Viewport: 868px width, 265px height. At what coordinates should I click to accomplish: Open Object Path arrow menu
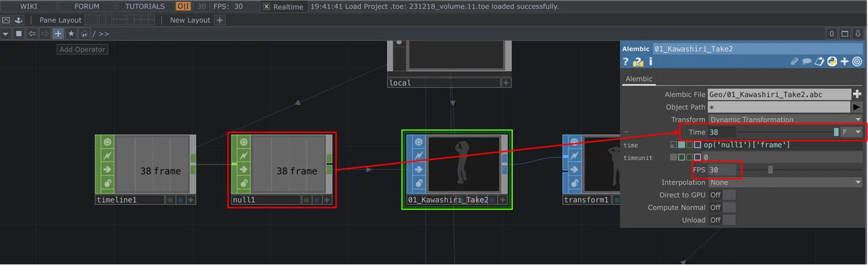[857, 107]
